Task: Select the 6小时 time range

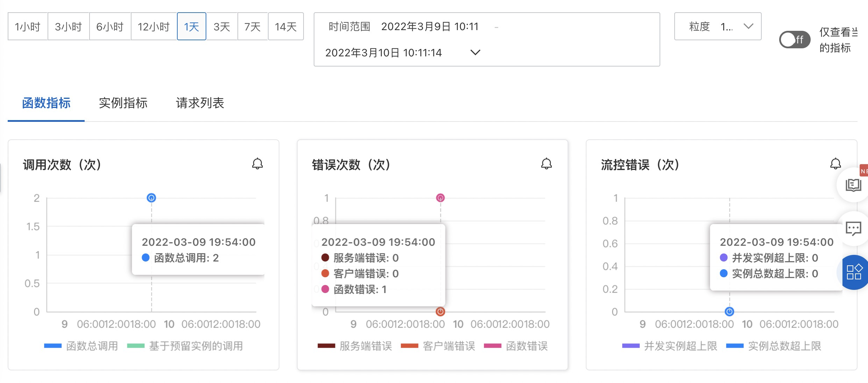Action: pyautogui.click(x=110, y=26)
